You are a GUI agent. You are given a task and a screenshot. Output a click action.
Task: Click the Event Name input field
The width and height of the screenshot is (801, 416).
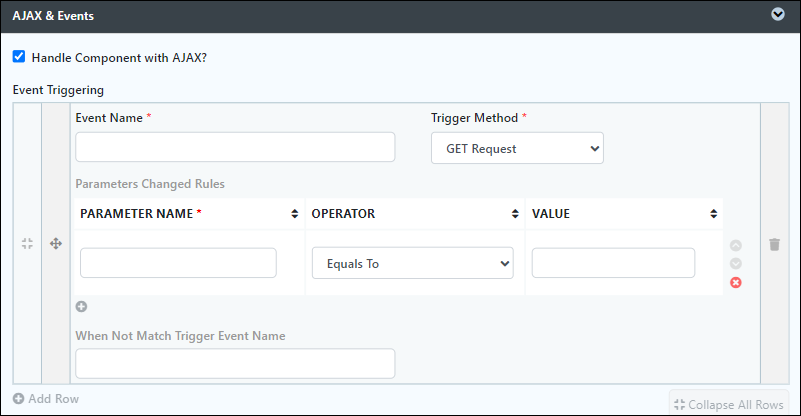tap(235, 147)
